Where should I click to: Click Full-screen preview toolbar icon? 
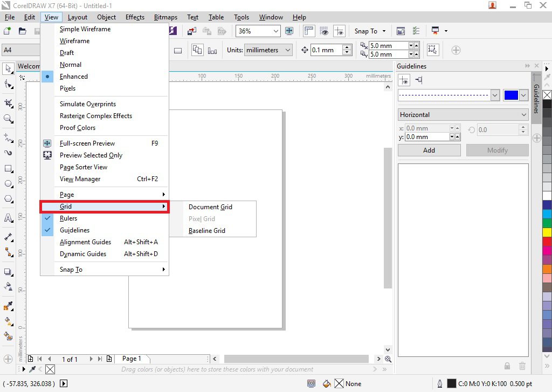tap(289, 31)
